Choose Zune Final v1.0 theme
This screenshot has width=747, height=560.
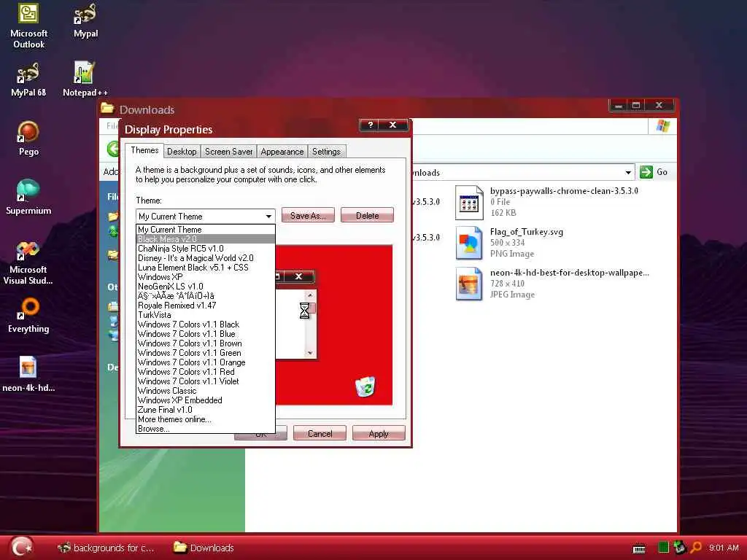point(205,410)
